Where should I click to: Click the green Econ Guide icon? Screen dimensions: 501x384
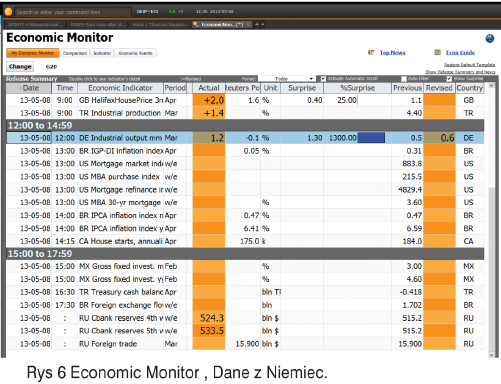click(437, 52)
